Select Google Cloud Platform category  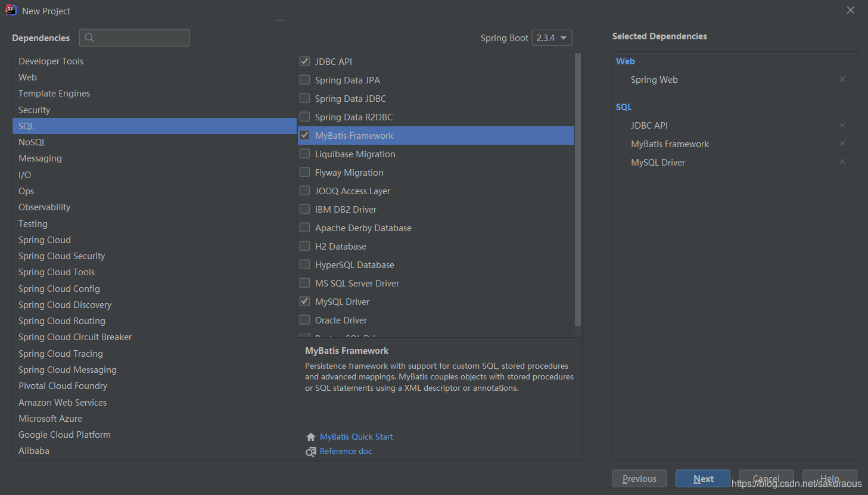(154, 435)
